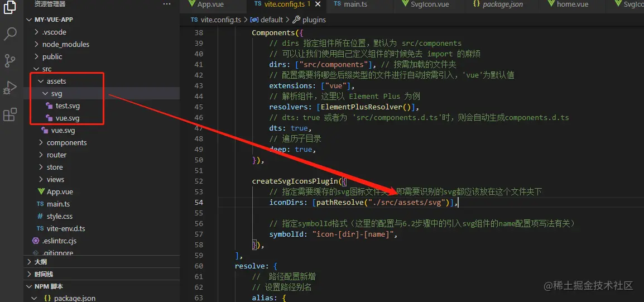
Task: Expand the 时间线 timeline section
Action: 102,274
